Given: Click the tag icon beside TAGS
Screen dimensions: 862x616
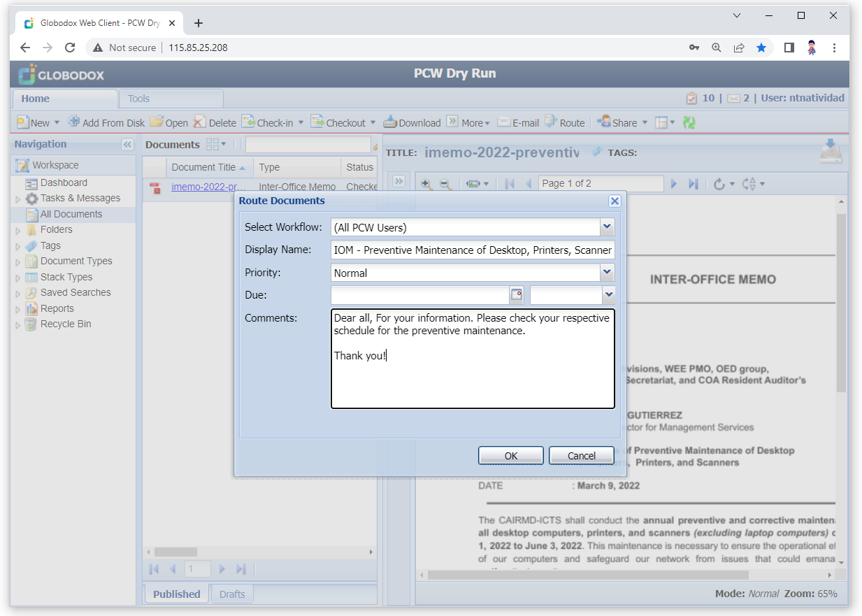Looking at the screenshot, I should [596, 151].
